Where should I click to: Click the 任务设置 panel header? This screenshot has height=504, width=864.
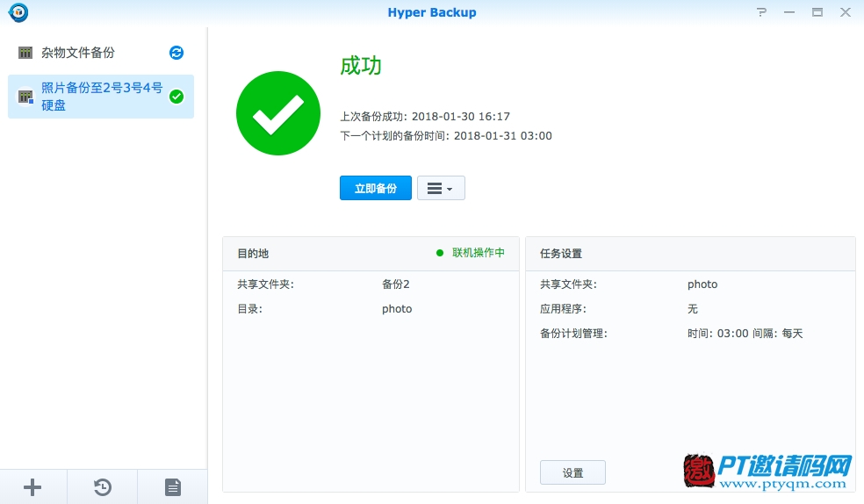pyautogui.click(x=690, y=254)
